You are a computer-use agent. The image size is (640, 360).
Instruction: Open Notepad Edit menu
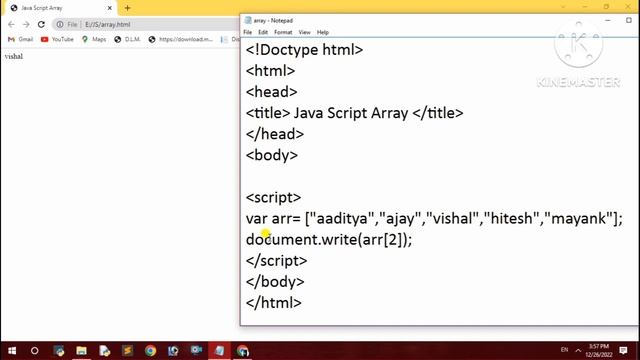point(263,32)
